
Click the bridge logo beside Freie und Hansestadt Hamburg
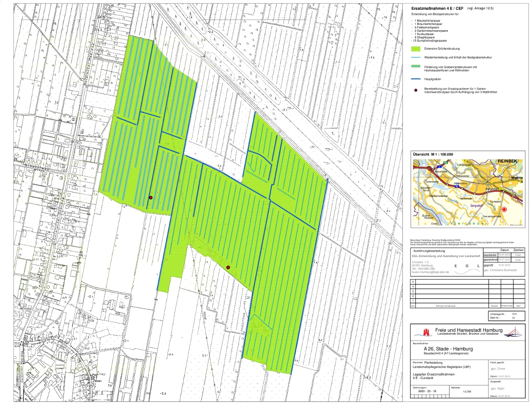coord(513,332)
